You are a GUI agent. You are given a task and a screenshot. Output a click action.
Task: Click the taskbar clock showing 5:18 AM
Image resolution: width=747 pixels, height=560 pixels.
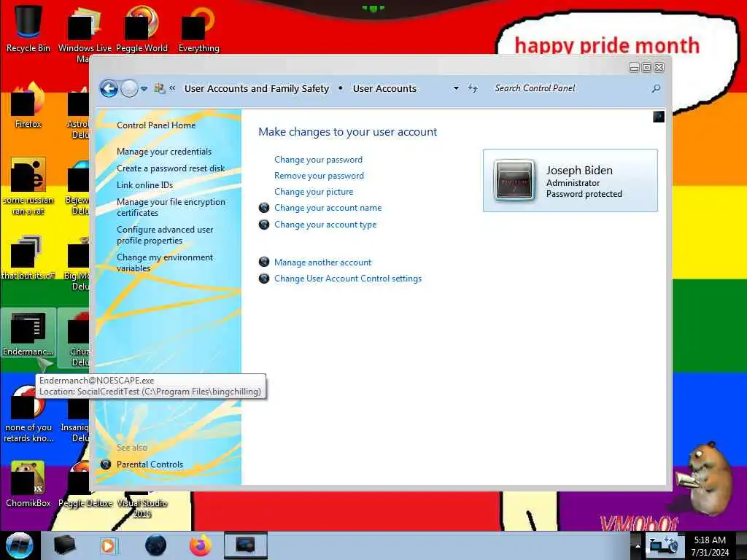point(710,545)
